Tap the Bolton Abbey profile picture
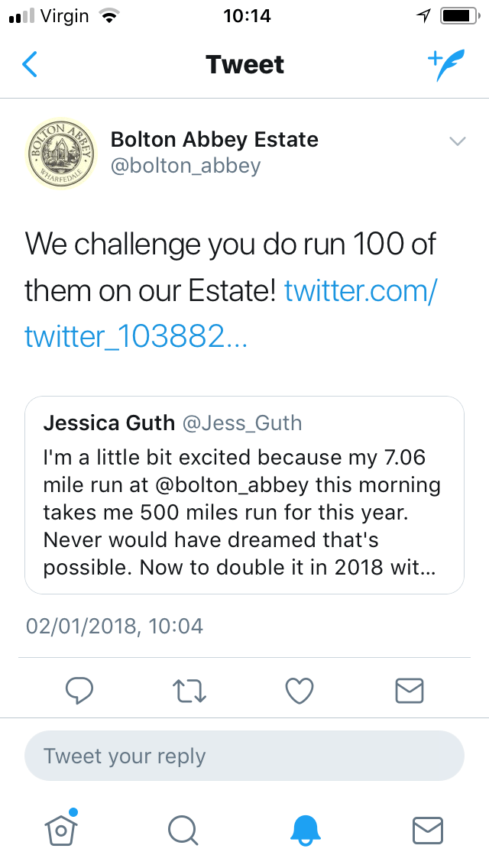 (61, 154)
